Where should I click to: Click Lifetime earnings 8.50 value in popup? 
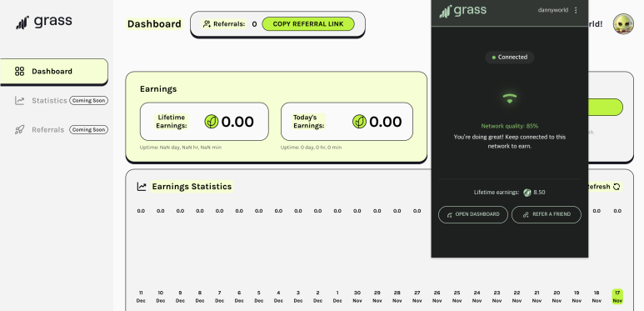coord(539,193)
